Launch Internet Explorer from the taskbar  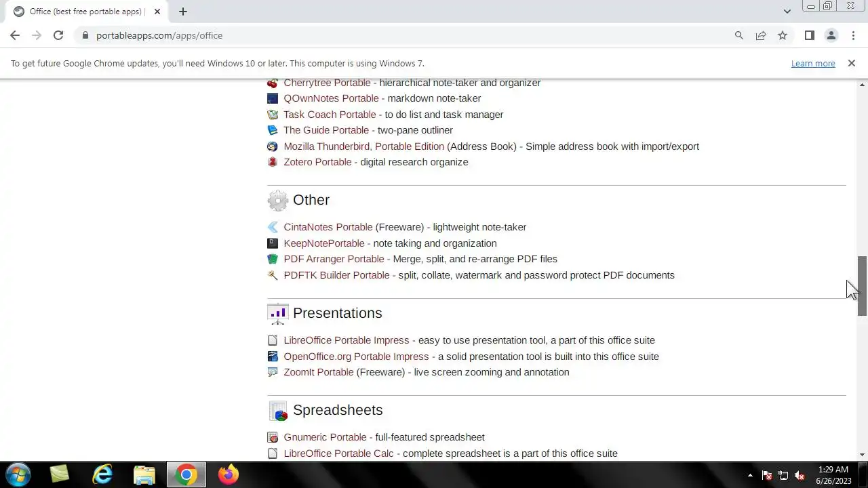pos(102,474)
